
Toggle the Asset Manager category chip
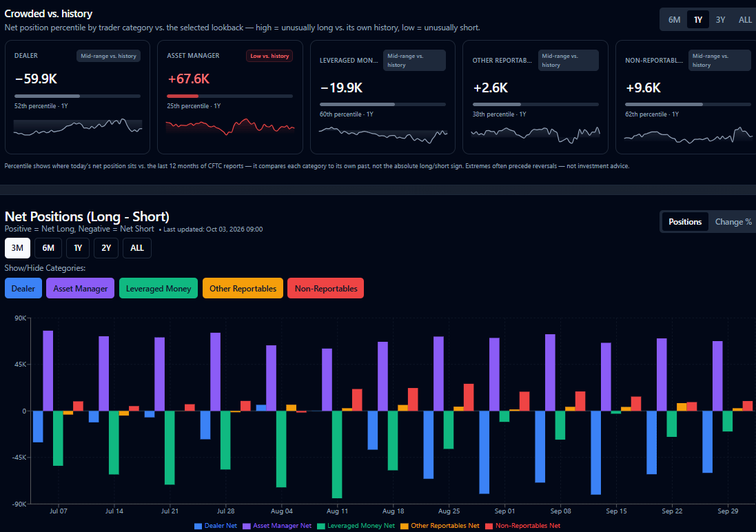pos(81,289)
